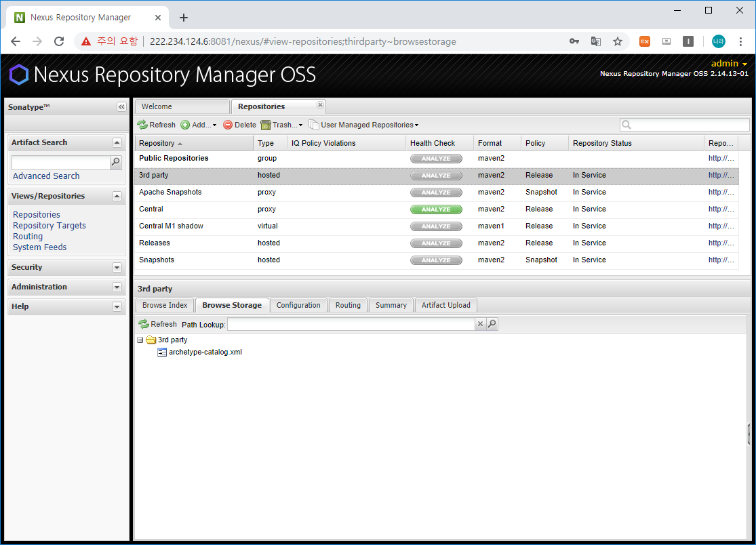Screen dimensions: 756x545
Task: Bookmark this page with the star
Action: point(618,41)
